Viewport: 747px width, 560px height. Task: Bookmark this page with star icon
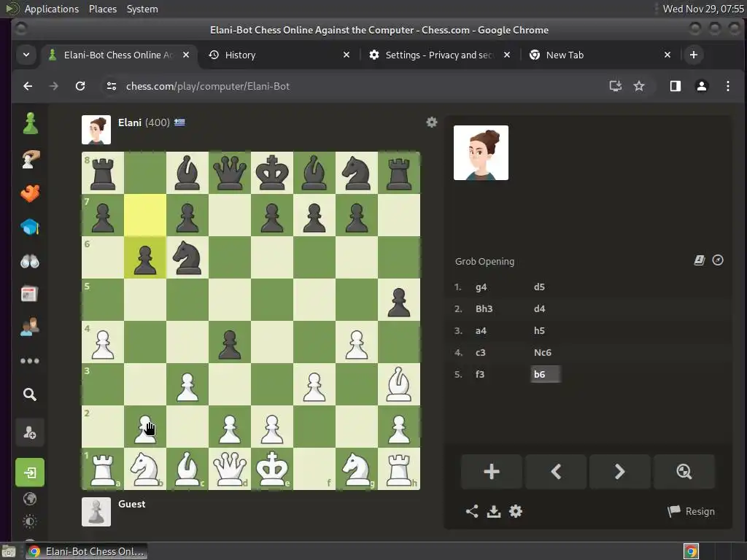(639, 86)
